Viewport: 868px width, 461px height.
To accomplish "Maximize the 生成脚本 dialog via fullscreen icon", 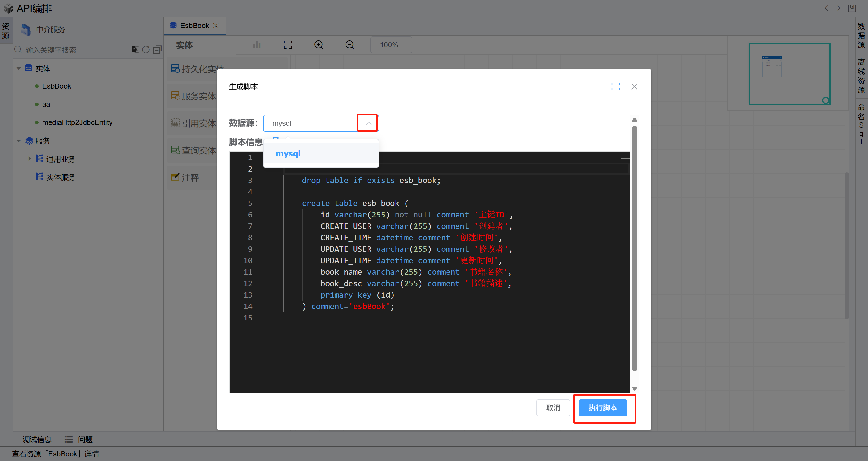I will 615,87.
